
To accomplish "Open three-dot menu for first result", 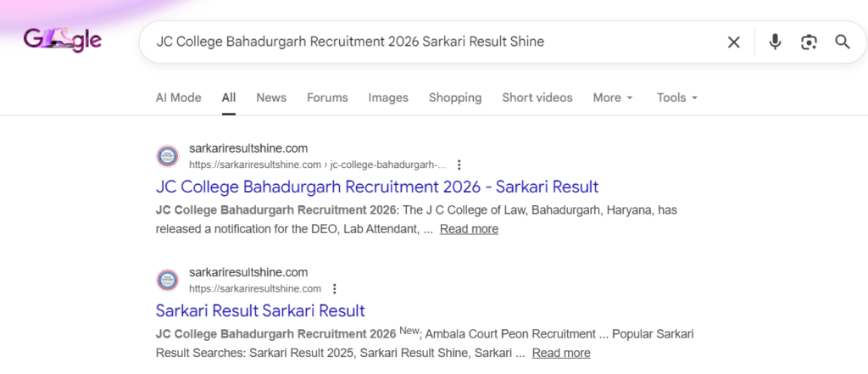I will [459, 165].
